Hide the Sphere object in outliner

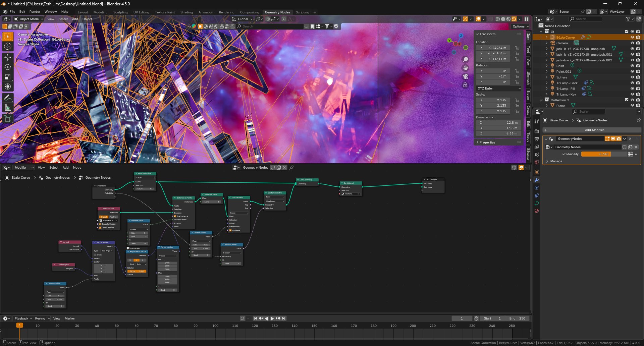pyautogui.click(x=632, y=77)
